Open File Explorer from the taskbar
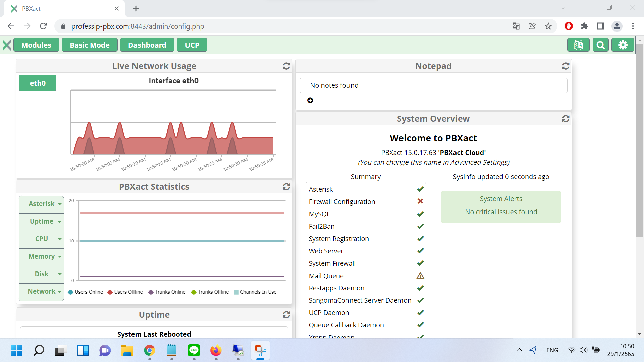 click(x=127, y=350)
